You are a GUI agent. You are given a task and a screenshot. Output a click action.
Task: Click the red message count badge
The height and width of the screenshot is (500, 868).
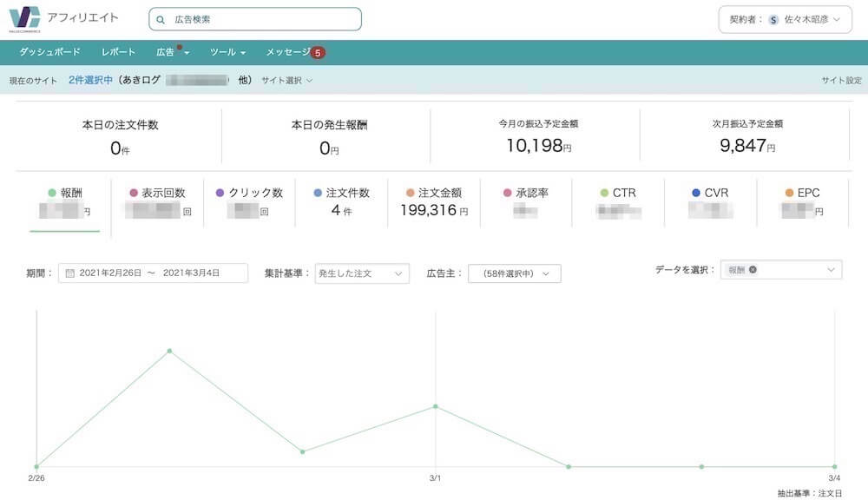pyautogui.click(x=319, y=53)
